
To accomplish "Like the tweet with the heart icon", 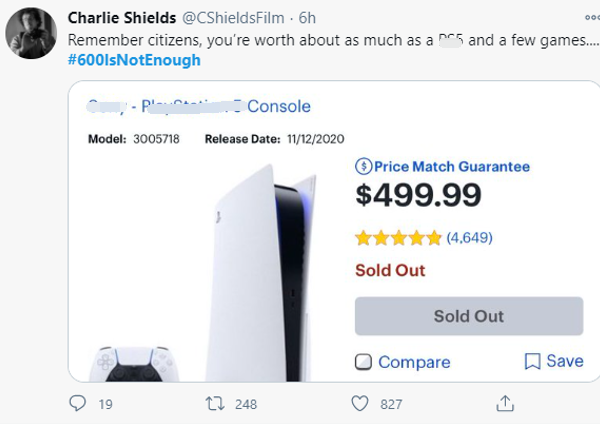I will (362, 403).
